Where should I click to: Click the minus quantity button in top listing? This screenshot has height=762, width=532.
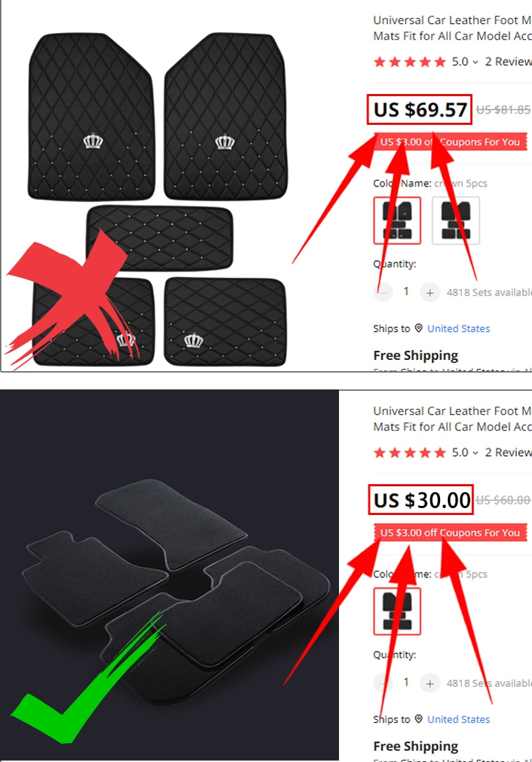[x=383, y=293]
